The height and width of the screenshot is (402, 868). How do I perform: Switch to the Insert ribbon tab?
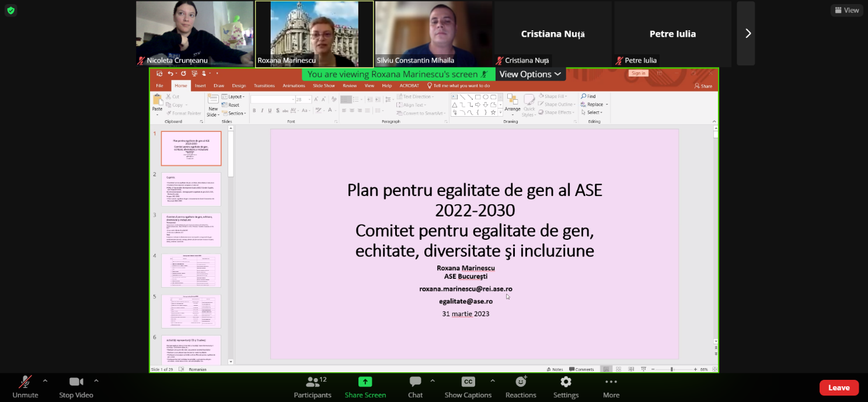[200, 86]
